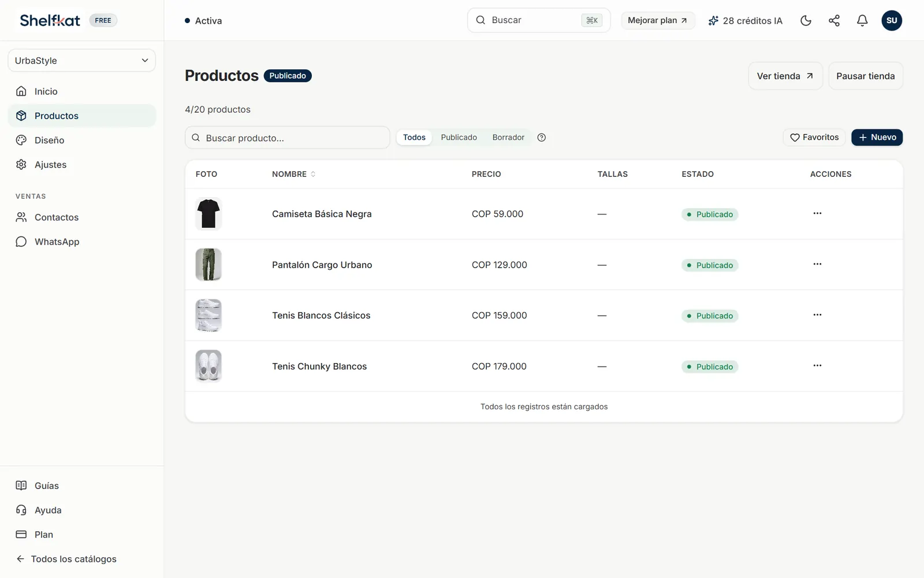Click the Favoritos button
924x578 pixels.
click(x=814, y=138)
